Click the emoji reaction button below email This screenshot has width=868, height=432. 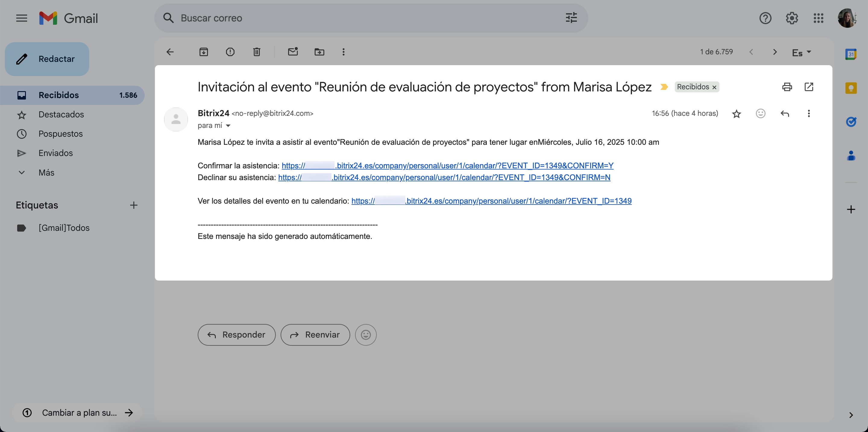(x=366, y=335)
